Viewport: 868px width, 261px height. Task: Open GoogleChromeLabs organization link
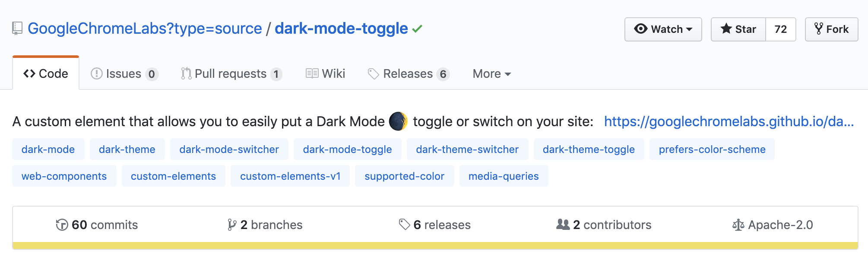[145, 29]
